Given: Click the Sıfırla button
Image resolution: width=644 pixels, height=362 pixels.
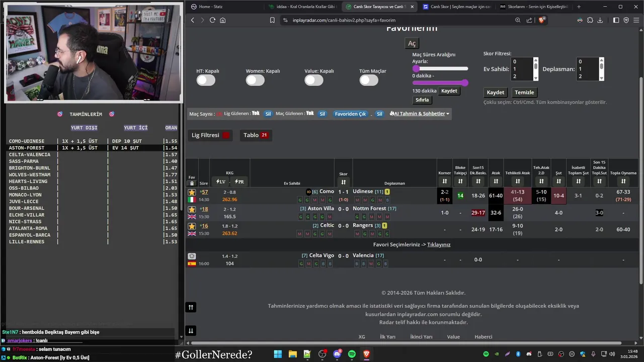Looking at the screenshot, I should click(x=422, y=100).
